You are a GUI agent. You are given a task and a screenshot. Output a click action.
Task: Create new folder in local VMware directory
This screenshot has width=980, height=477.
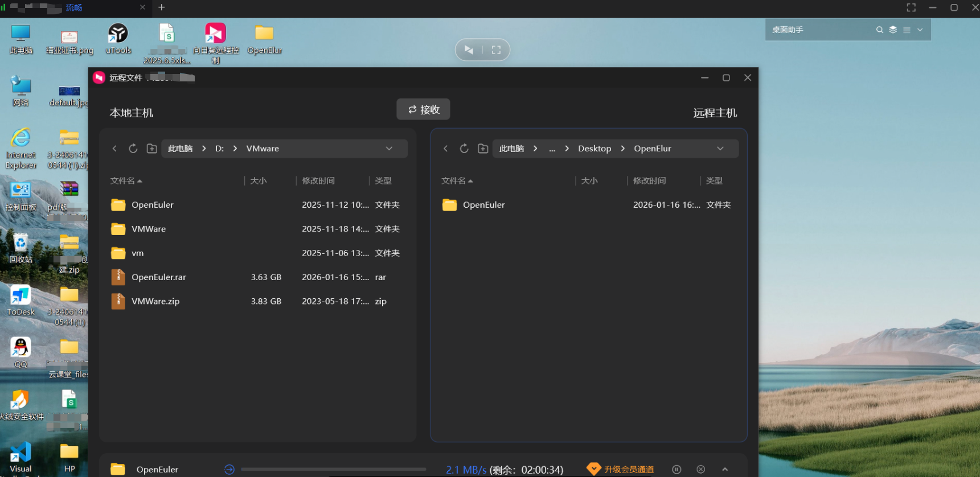151,149
